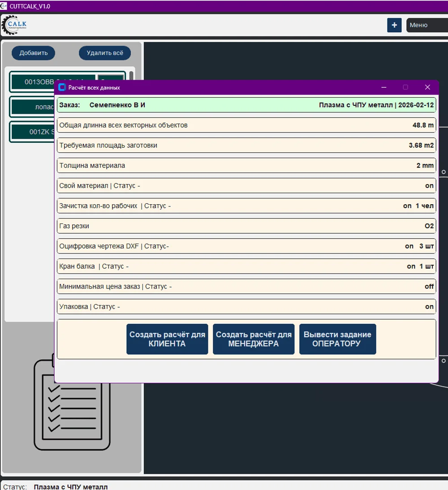This screenshot has height=490, width=448.
Task: Click the clipboard checklist icon
Action: tap(72, 403)
